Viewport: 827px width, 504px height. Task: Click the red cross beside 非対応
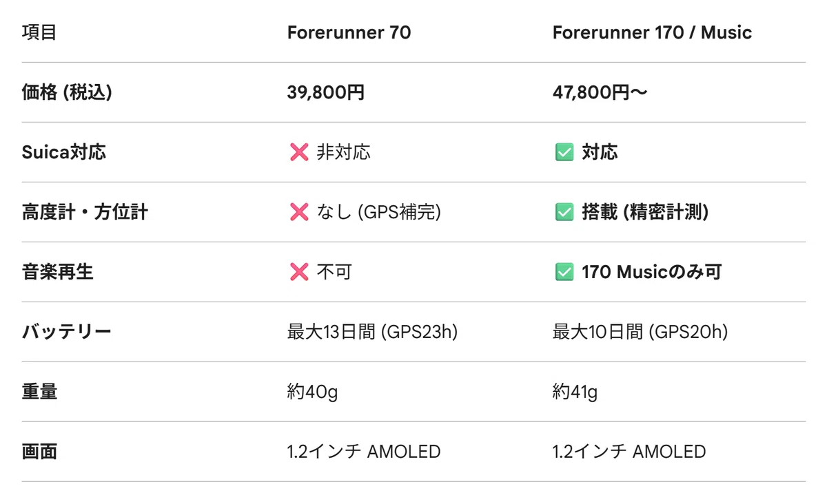point(299,152)
